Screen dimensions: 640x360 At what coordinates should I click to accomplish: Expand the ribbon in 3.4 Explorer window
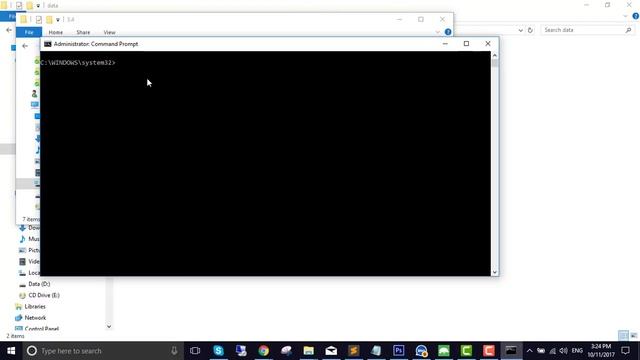(x=438, y=32)
